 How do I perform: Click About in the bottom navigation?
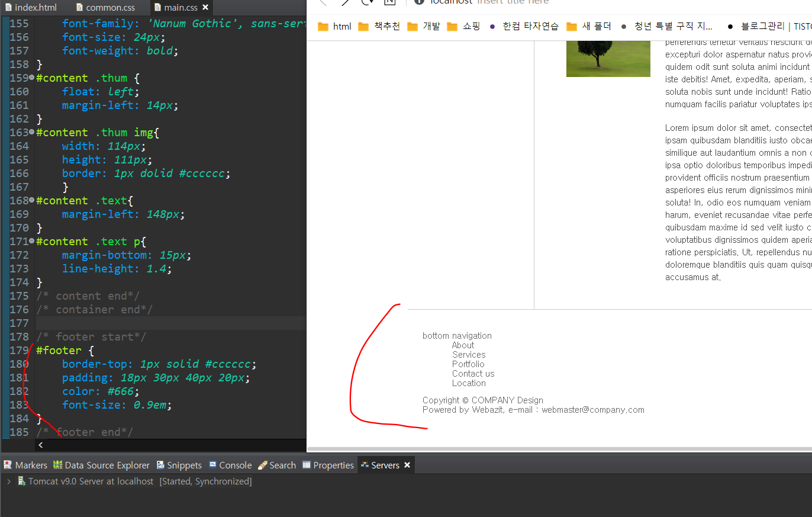point(463,345)
